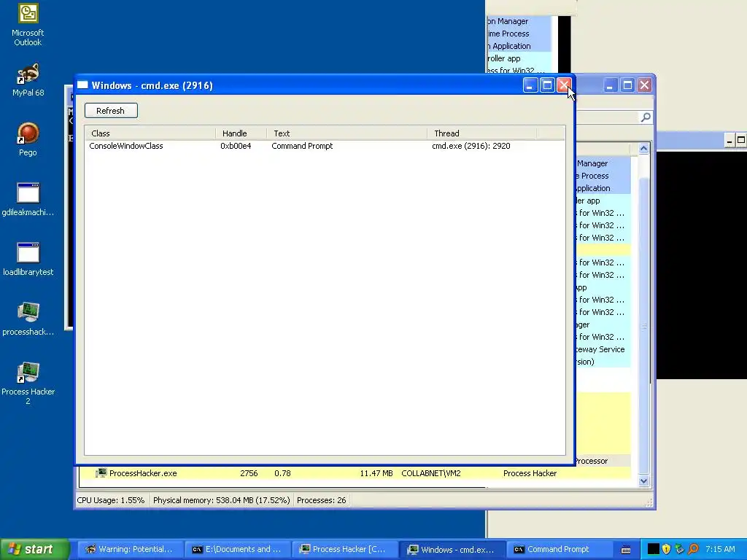
Task: Click CPU Usage status bar entry
Action: click(111, 500)
